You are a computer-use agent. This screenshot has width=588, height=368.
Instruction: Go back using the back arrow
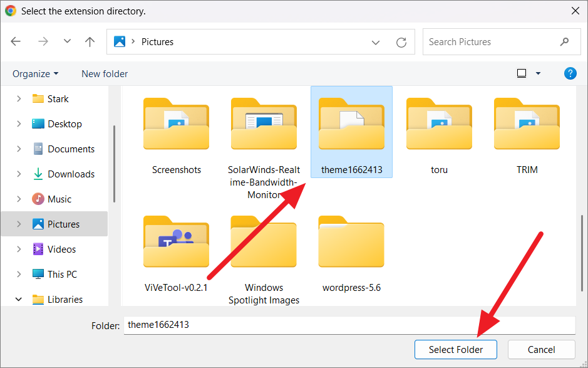16,41
